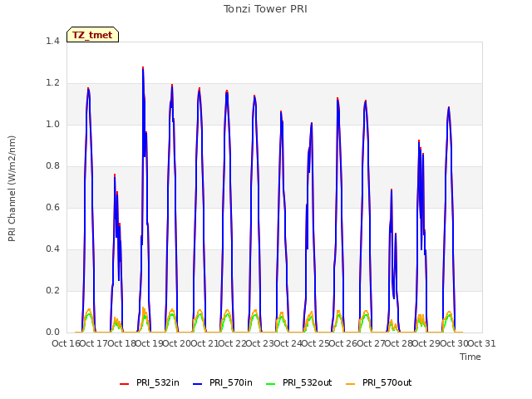Viewport: 532px width, 399px height.
Task: Click the 1.4 y-axis tick label
Action: pos(52,41)
